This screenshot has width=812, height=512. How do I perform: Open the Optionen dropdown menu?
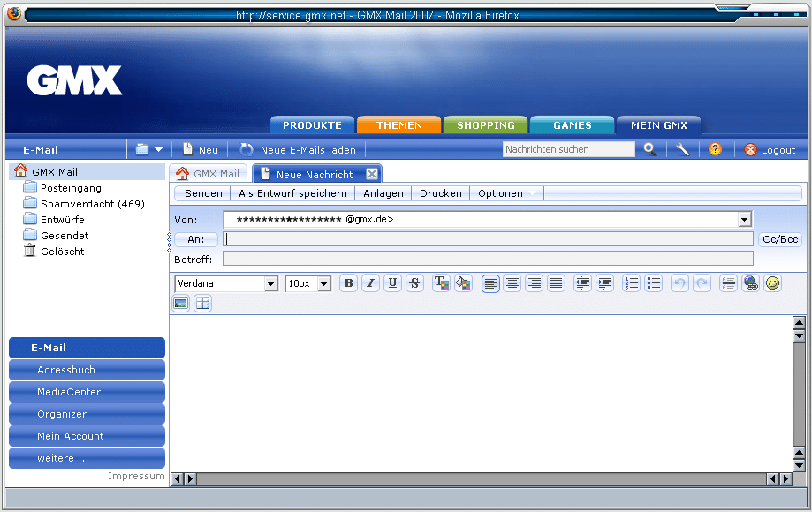[506, 193]
